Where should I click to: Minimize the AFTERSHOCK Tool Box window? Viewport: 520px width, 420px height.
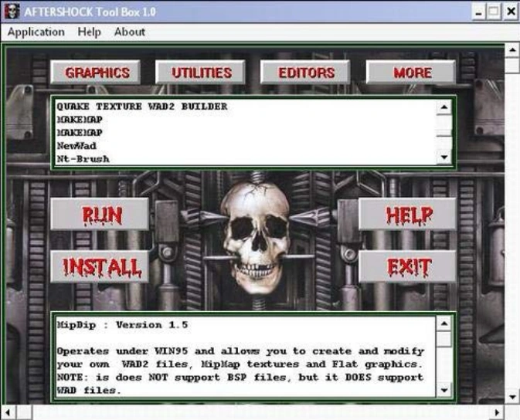tap(478, 12)
